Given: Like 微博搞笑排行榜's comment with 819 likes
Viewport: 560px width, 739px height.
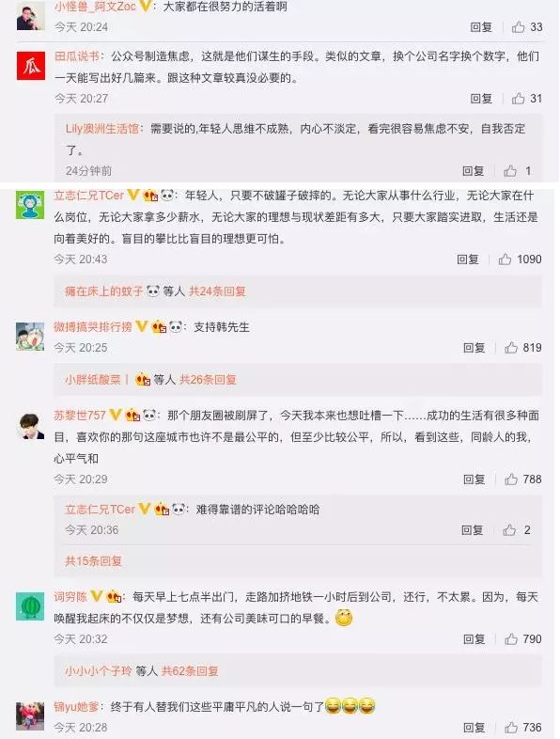Looking at the screenshot, I should (x=511, y=347).
